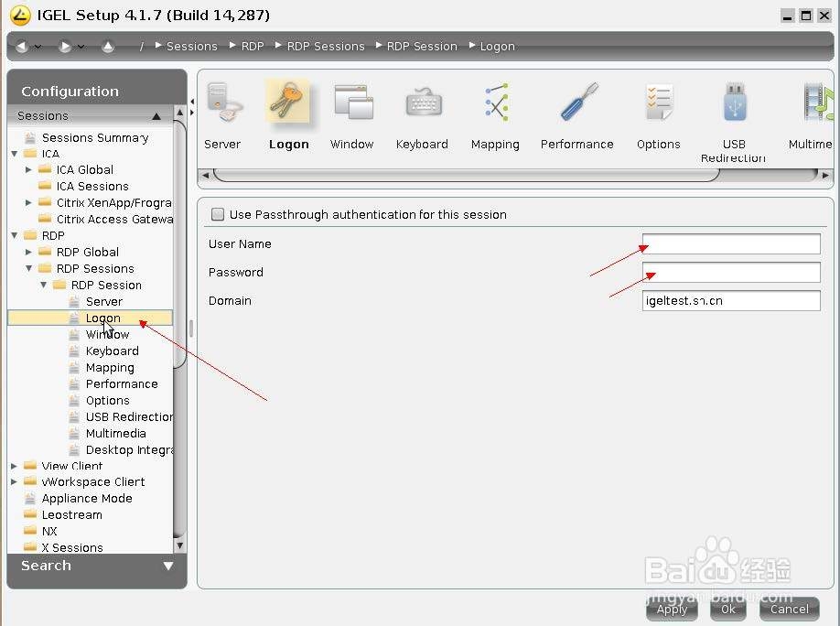Open the Options checklist icon
The width and height of the screenshot is (840, 626).
click(x=659, y=102)
